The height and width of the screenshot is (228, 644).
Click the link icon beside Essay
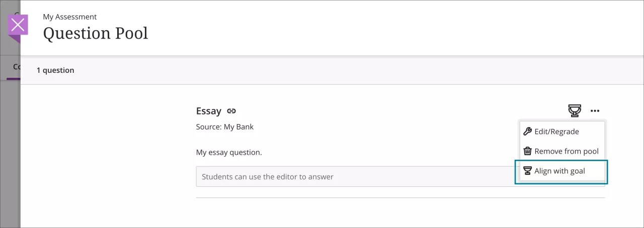click(x=231, y=111)
